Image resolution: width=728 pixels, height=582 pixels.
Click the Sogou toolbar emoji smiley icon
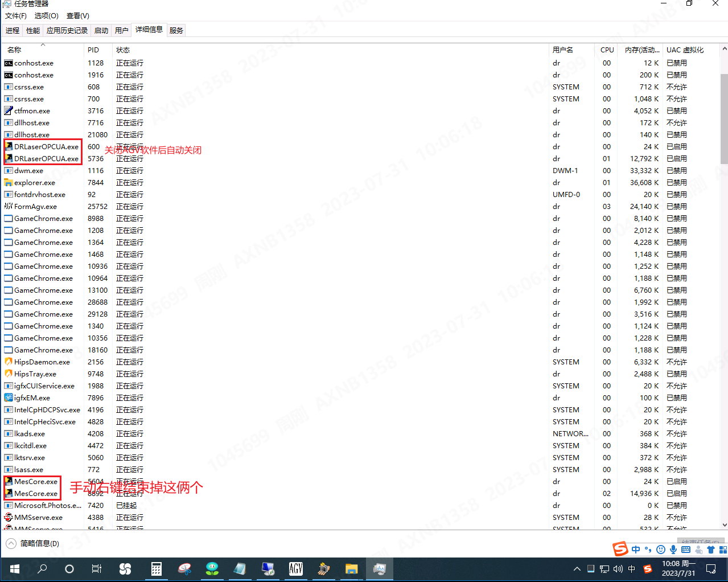click(661, 550)
